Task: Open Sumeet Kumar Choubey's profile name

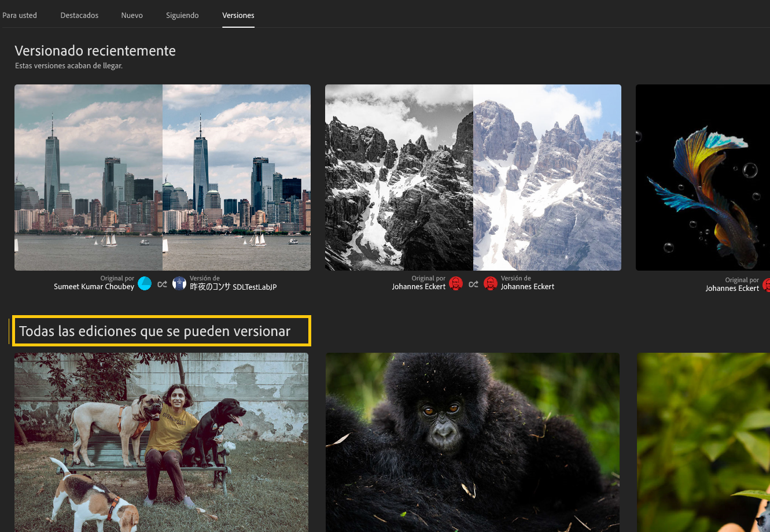Action: tap(94, 287)
